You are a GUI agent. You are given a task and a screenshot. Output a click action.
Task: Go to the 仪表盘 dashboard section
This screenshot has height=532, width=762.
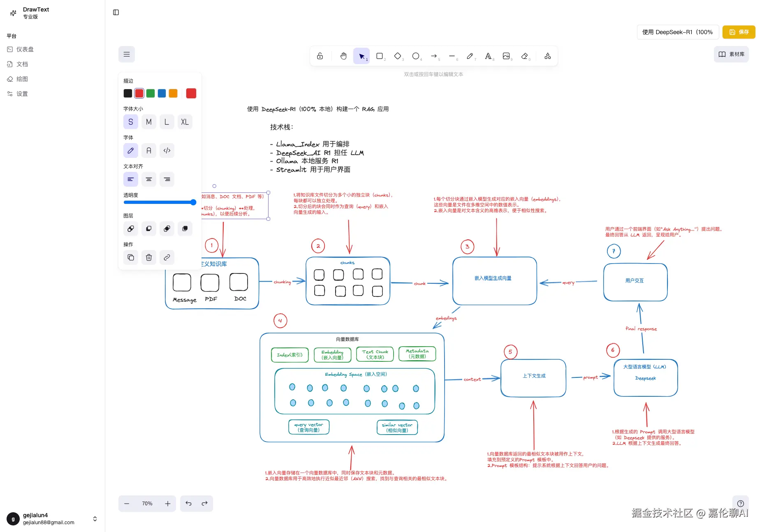25,49
